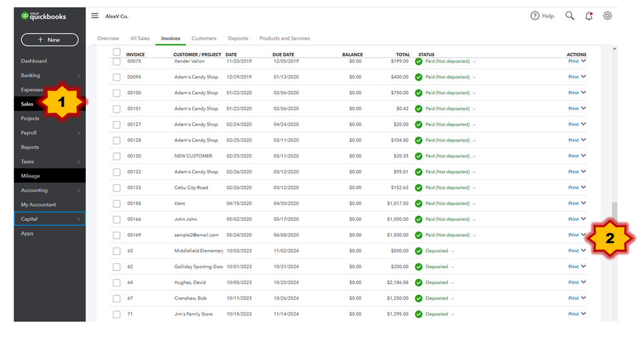Print invoice 00166
The image size is (644, 349).
click(573, 220)
